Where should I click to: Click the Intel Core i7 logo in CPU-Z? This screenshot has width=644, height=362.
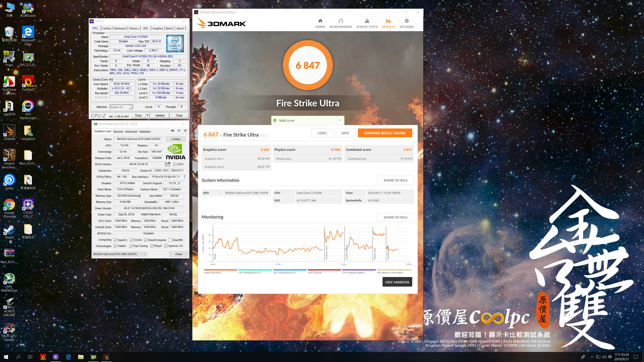click(x=175, y=43)
